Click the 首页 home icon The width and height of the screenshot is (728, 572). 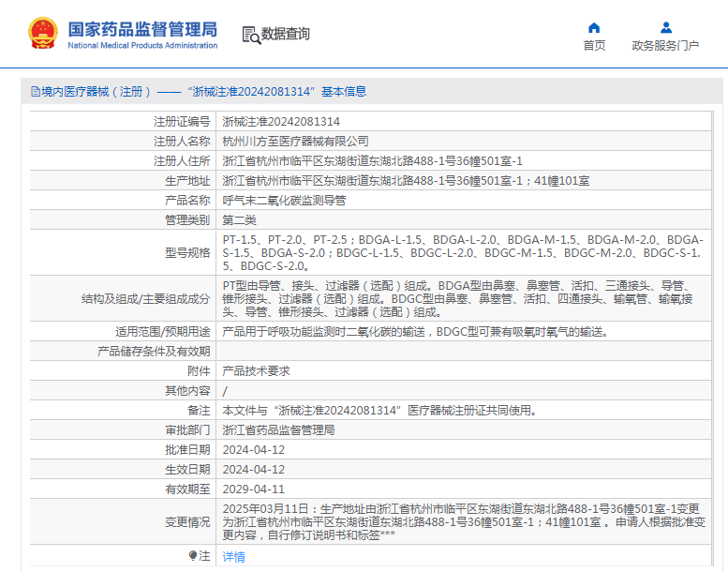coord(594,28)
